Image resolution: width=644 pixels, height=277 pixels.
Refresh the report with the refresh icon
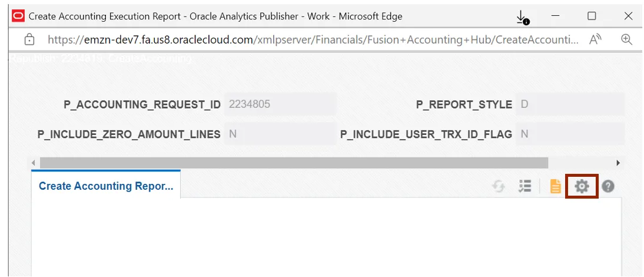pos(499,186)
